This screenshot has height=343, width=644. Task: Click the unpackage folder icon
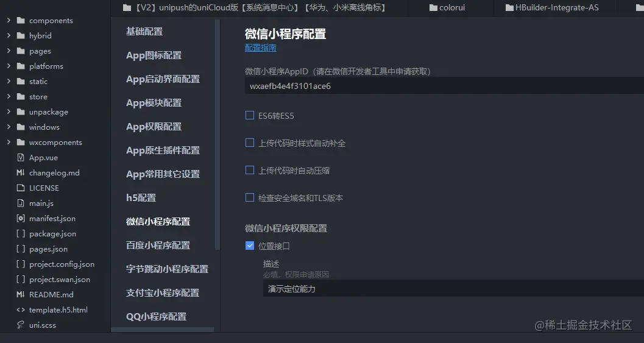(x=21, y=111)
